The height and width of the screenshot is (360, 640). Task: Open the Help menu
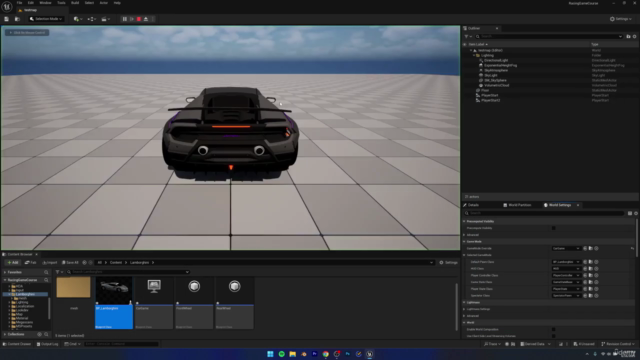[x=117, y=3]
